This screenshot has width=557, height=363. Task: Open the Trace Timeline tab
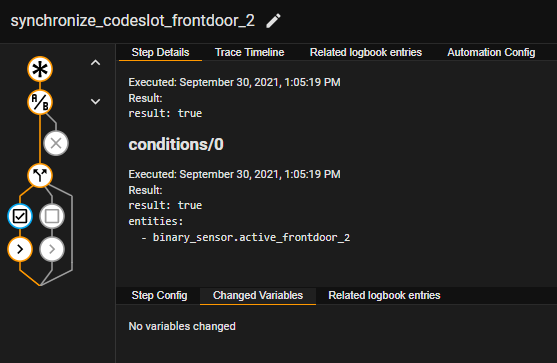(x=249, y=53)
